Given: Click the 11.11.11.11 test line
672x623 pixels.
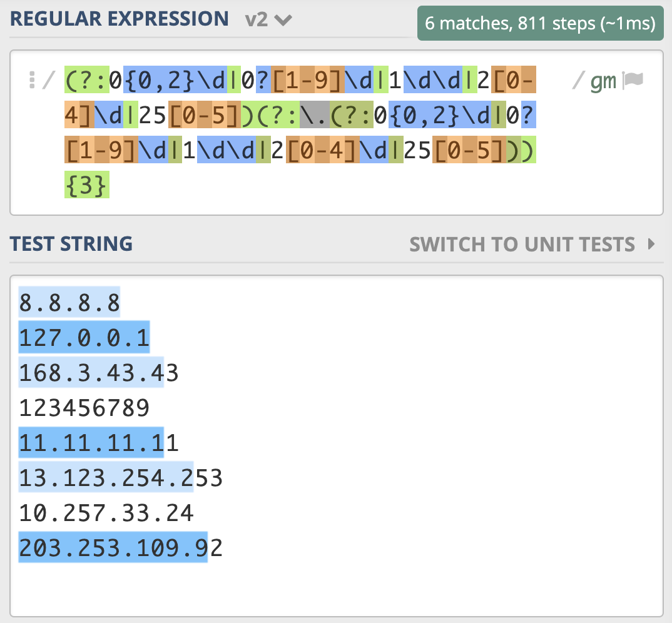Looking at the screenshot, I should coord(99,443).
